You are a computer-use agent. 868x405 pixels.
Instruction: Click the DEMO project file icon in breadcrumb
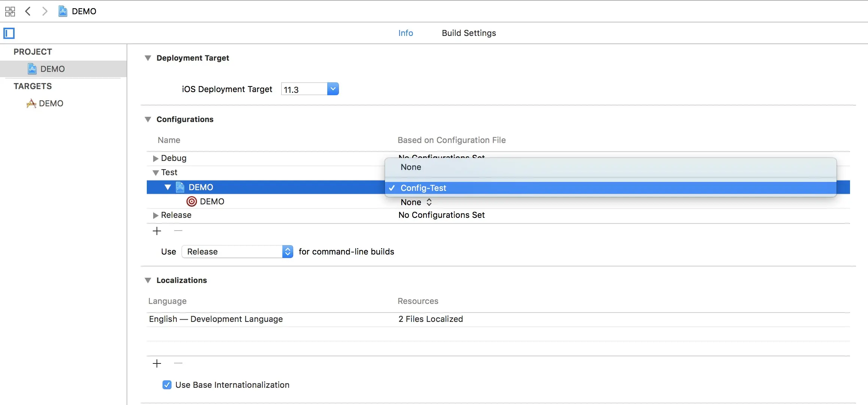(x=63, y=11)
